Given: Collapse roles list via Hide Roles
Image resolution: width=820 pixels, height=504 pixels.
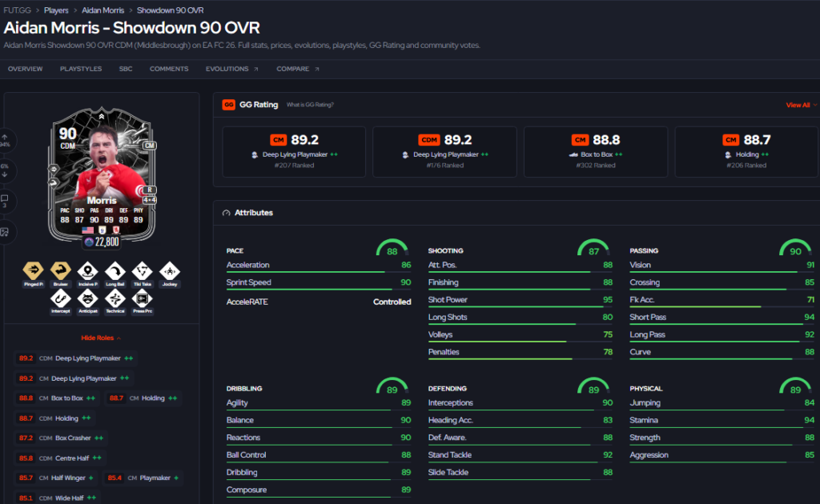Looking at the screenshot, I should (101, 338).
